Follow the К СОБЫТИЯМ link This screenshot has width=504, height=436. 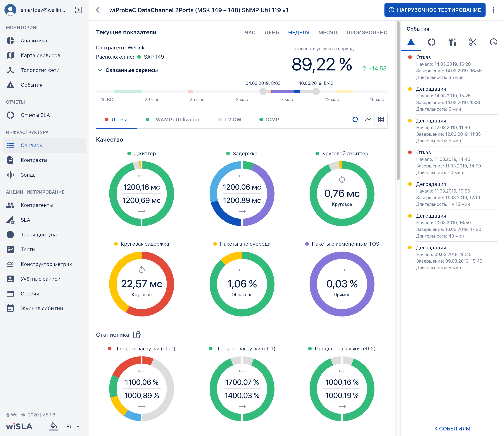452,428
